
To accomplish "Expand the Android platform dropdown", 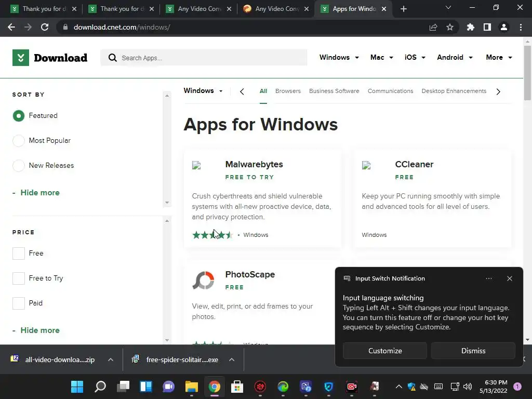I will point(455,57).
